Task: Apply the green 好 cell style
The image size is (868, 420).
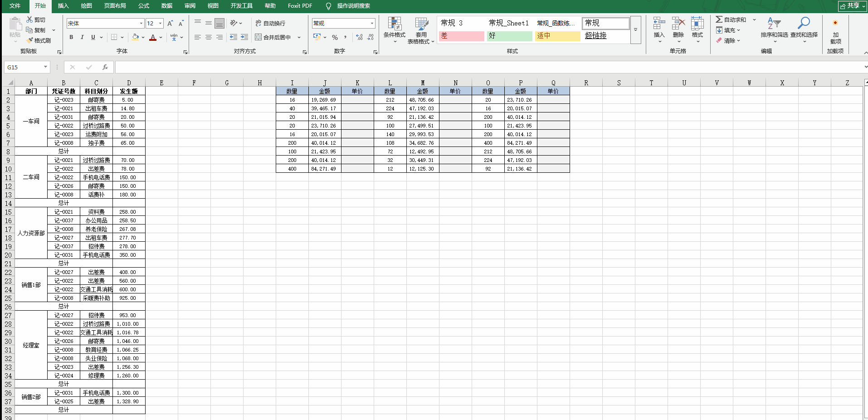Action: pos(509,35)
